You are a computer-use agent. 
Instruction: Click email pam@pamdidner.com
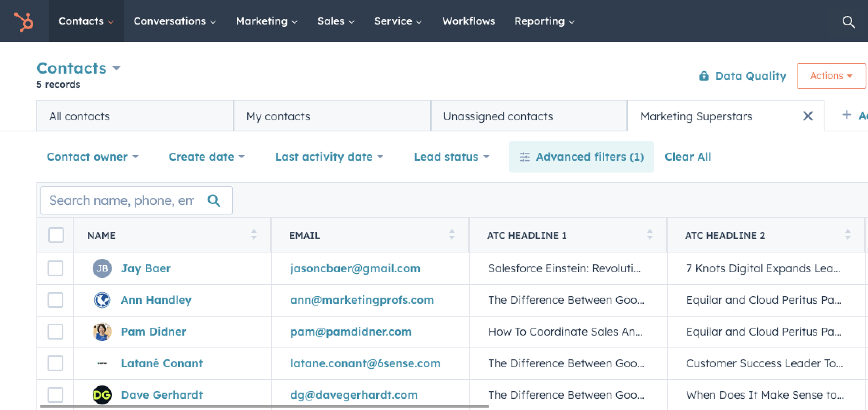click(x=351, y=332)
